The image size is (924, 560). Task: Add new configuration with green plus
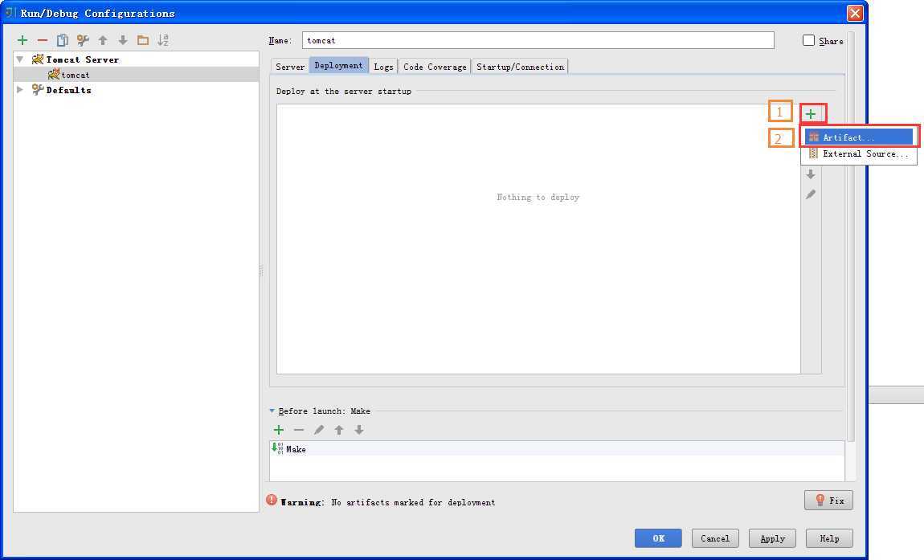(22, 40)
